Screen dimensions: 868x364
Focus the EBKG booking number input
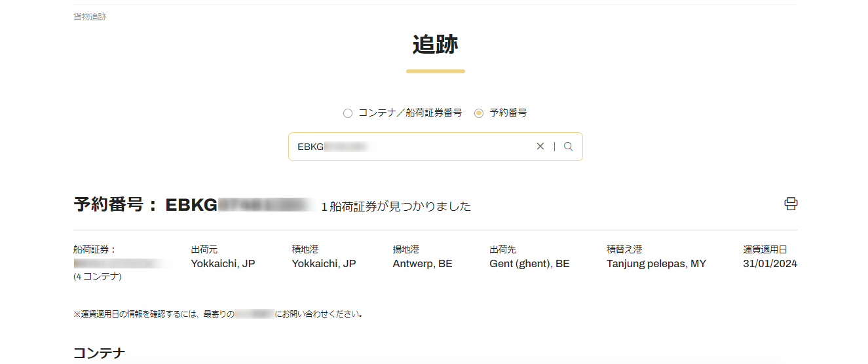coord(413,147)
